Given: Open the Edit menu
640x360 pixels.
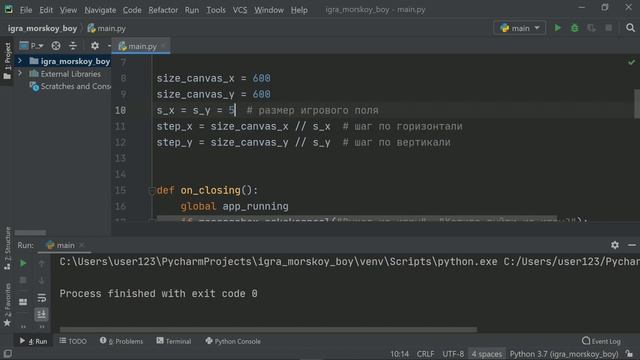Looking at the screenshot, I should pyautogui.click(x=46, y=10).
